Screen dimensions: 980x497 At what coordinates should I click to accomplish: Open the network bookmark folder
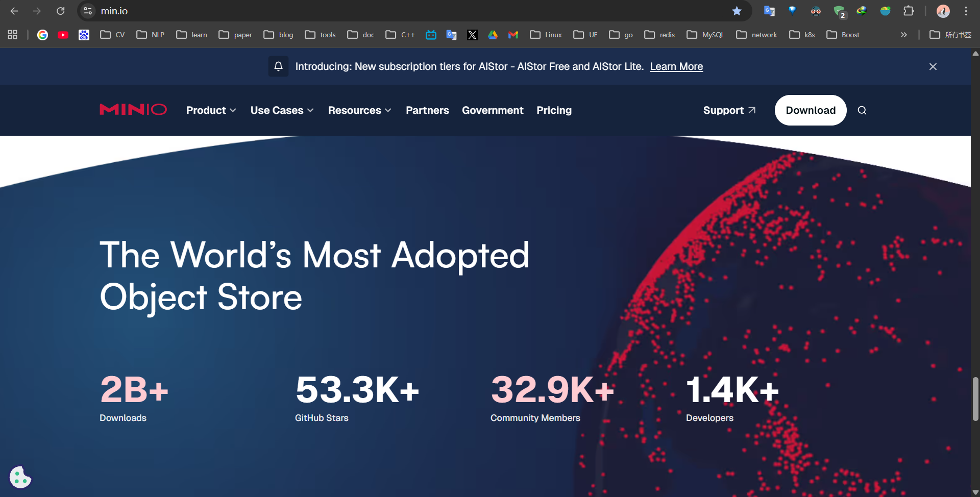[756, 35]
